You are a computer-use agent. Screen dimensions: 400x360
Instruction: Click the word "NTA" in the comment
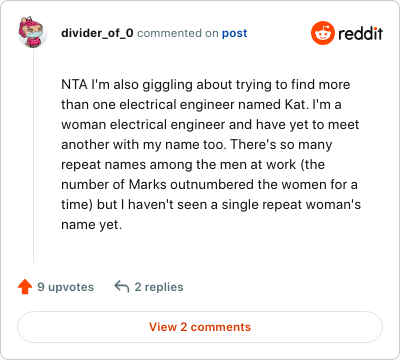click(74, 85)
